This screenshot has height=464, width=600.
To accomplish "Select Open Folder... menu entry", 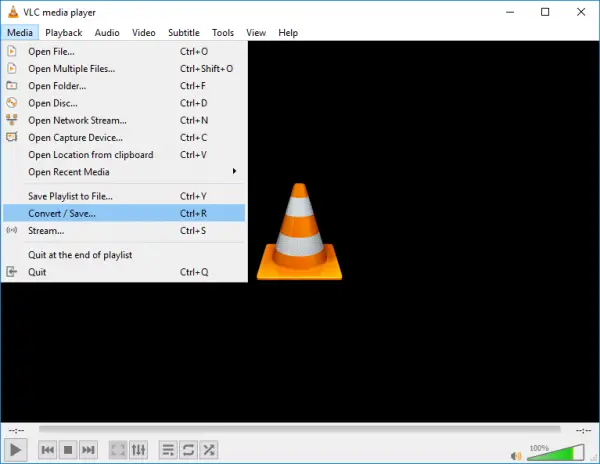I will tap(124, 86).
